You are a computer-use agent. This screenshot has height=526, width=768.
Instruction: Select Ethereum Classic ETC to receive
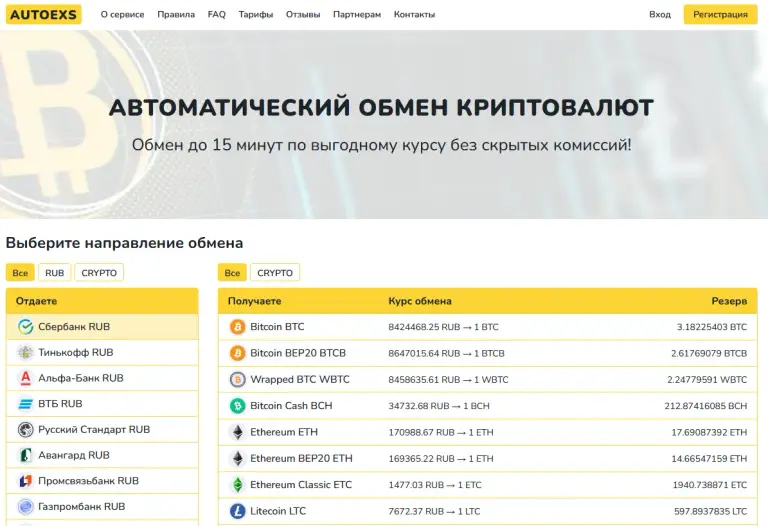click(488, 485)
